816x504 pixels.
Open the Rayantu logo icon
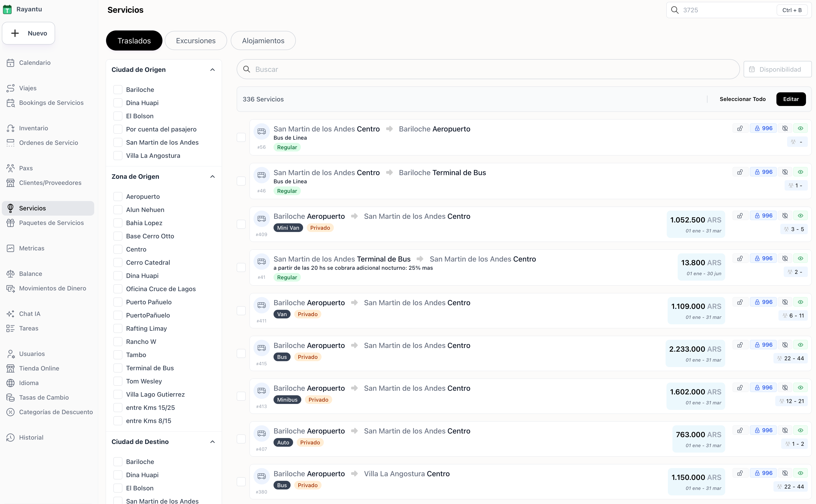(x=7, y=9)
